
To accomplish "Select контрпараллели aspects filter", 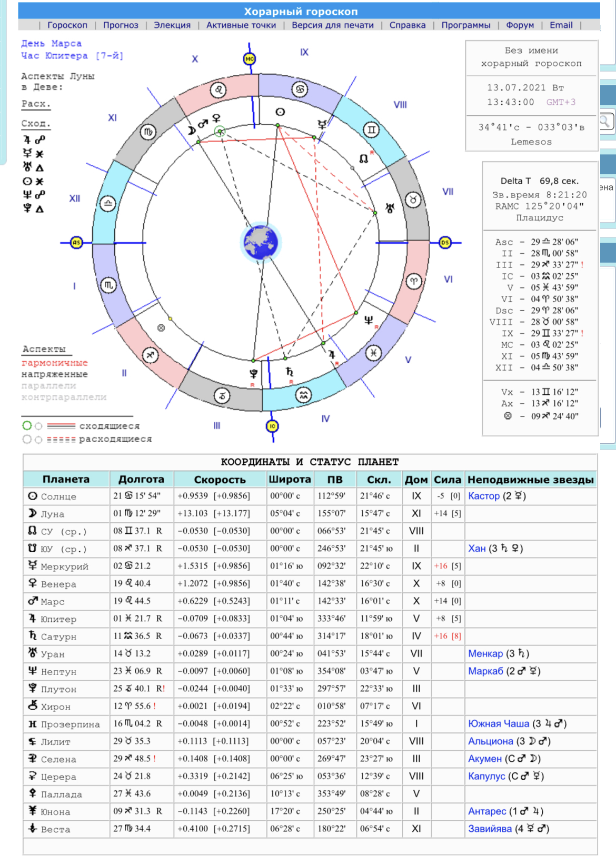I will point(64,397).
